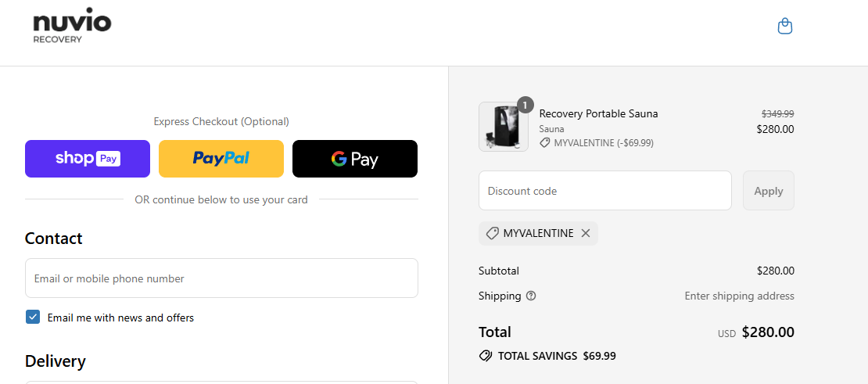This screenshot has width=868, height=384.
Task: Pay with Shop Pay
Action: [x=88, y=159]
